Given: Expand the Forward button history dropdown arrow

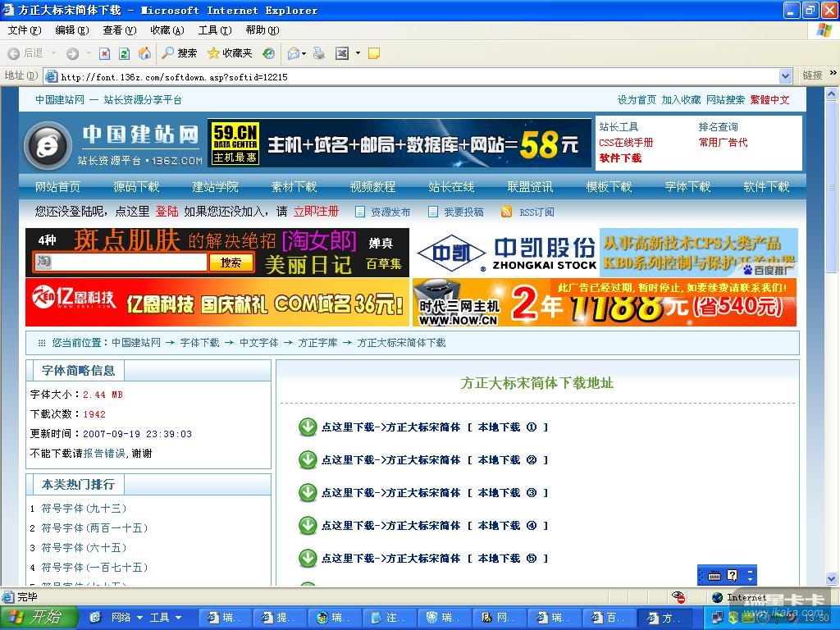Looking at the screenshot, I should click(89, 53).
